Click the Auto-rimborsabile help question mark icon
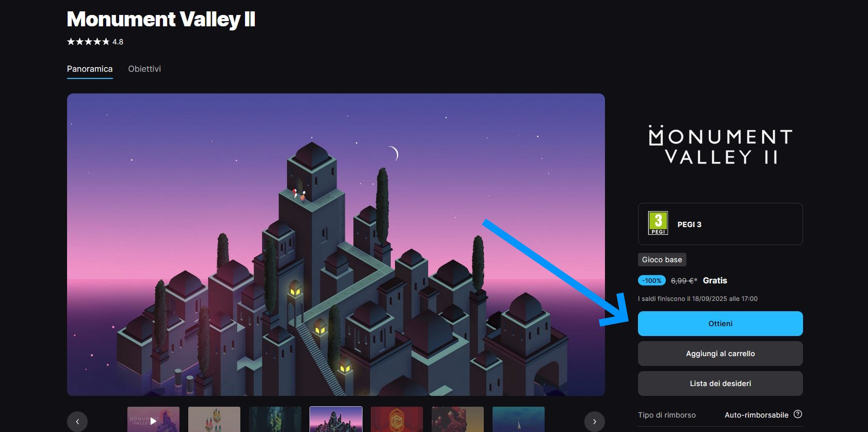Screen dimensions: 868x432 [798, 414]
